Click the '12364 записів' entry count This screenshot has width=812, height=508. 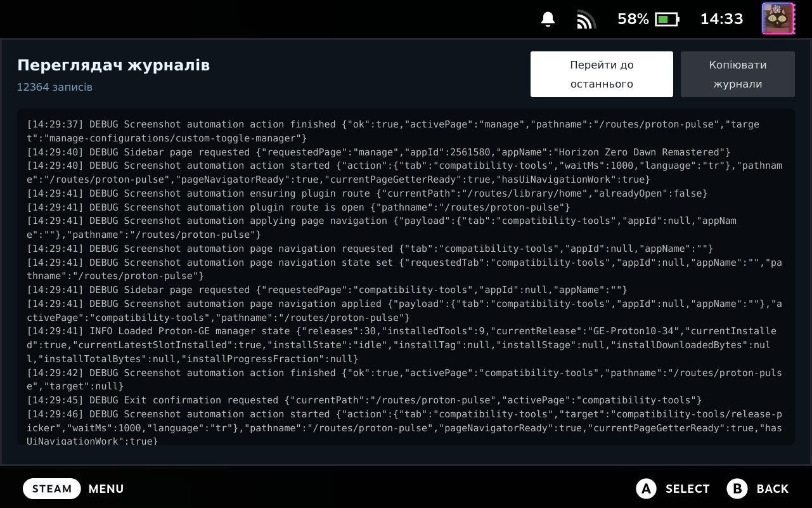click(x=55, y=87)
